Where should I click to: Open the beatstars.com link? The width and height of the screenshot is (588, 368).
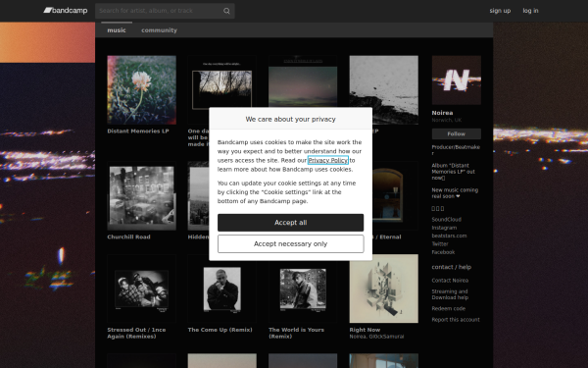click(x=449, y=236)
